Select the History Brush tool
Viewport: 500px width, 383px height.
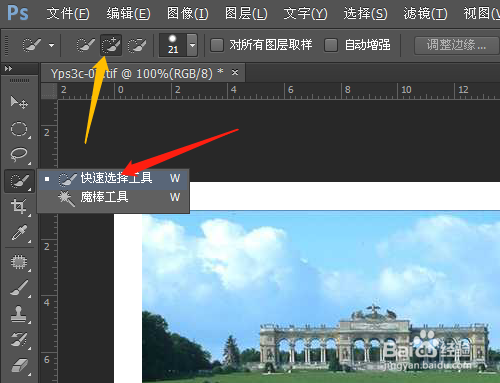click(x=19, y=340)
